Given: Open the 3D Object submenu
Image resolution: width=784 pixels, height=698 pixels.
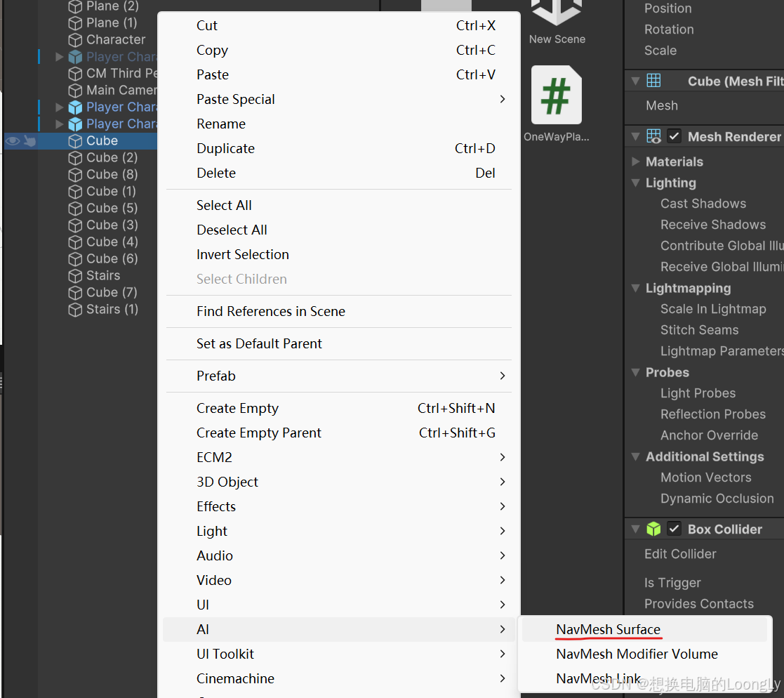Looking at the screenshot, I should point(338,482).
